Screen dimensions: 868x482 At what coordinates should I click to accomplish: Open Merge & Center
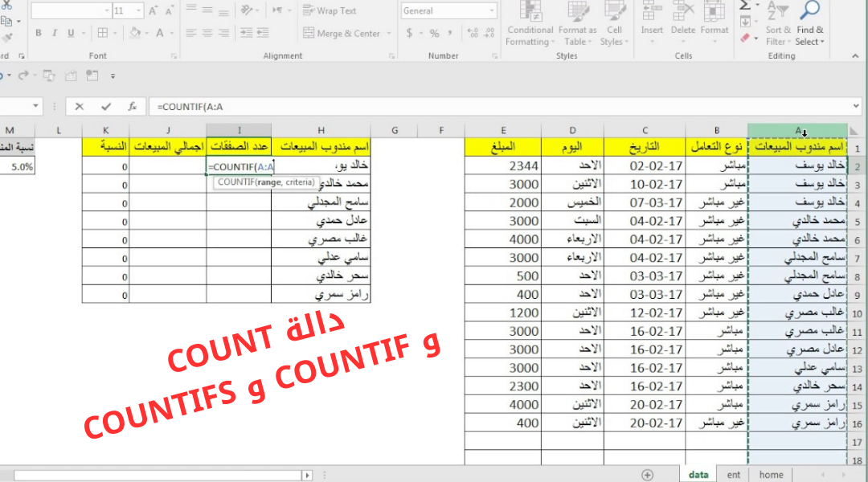[x=342, y=32]
